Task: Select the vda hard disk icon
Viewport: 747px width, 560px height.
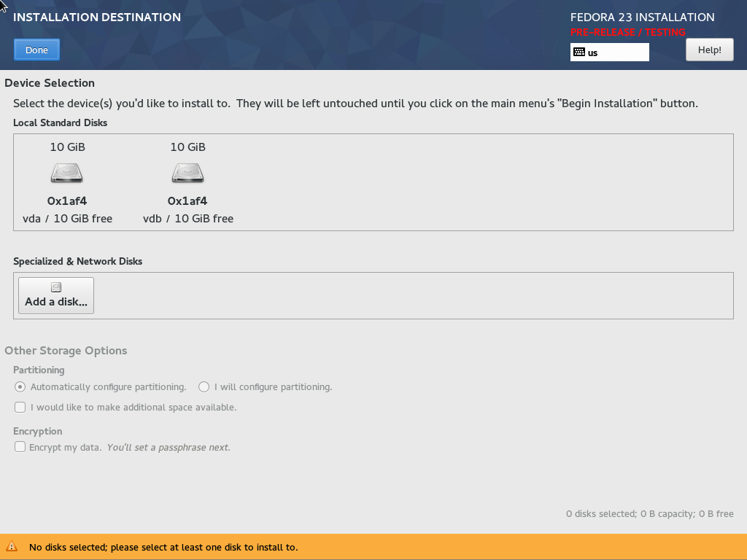Action: (x=66, y=173)
